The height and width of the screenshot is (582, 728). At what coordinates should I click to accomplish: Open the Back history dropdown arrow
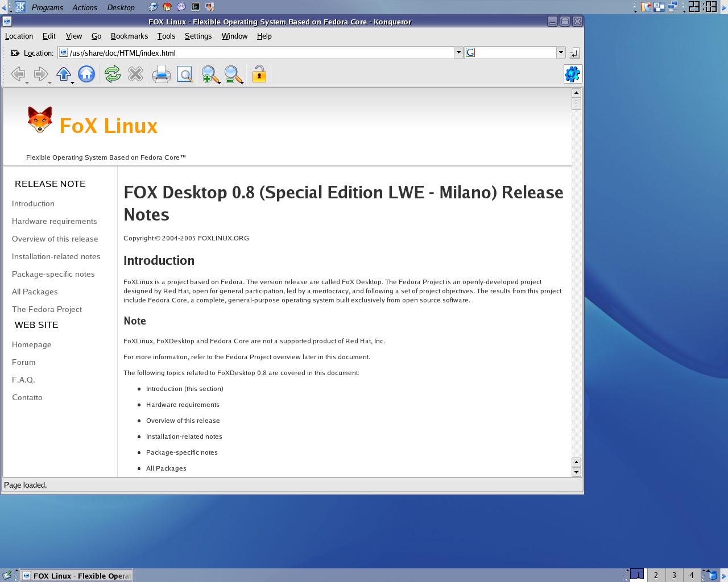27,83
